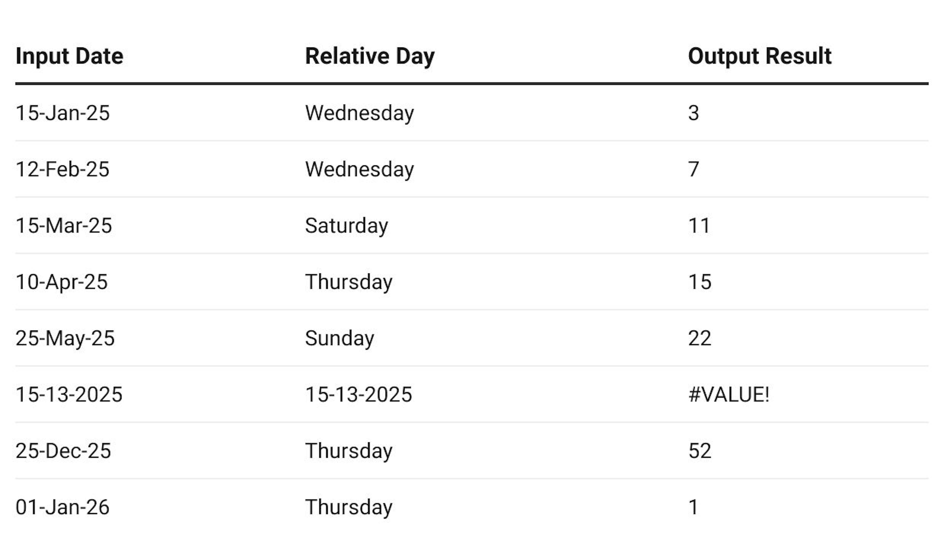Select the 12-Feb-25 date cell
The image size is (944, 560).
(x=63, y=169)
